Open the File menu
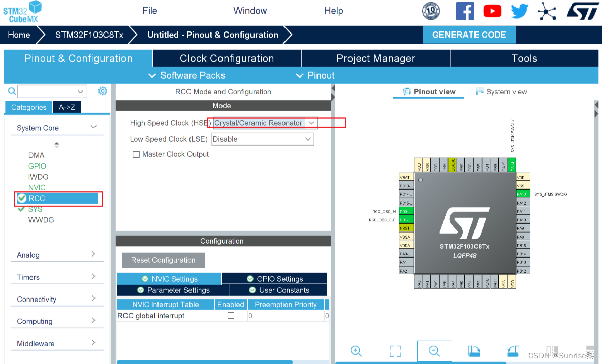 [x=150, y=11]
